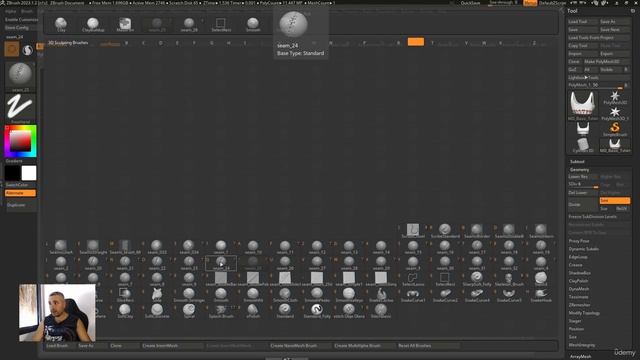Expand the Dynamic Subdiv section

coord(584,249)
